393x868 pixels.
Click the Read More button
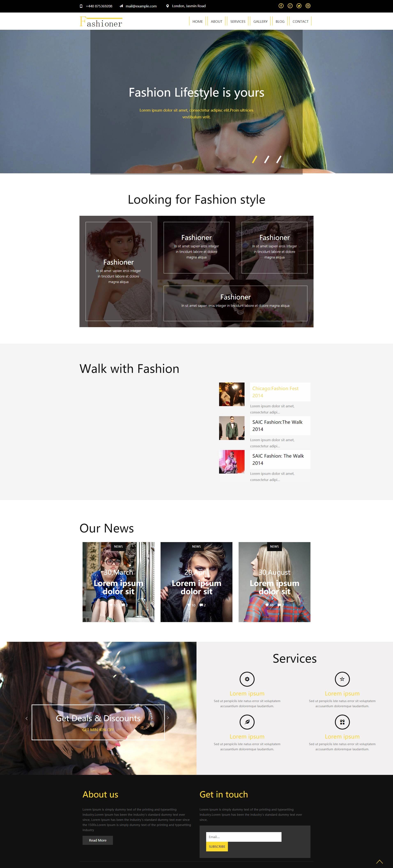(98, 840)
